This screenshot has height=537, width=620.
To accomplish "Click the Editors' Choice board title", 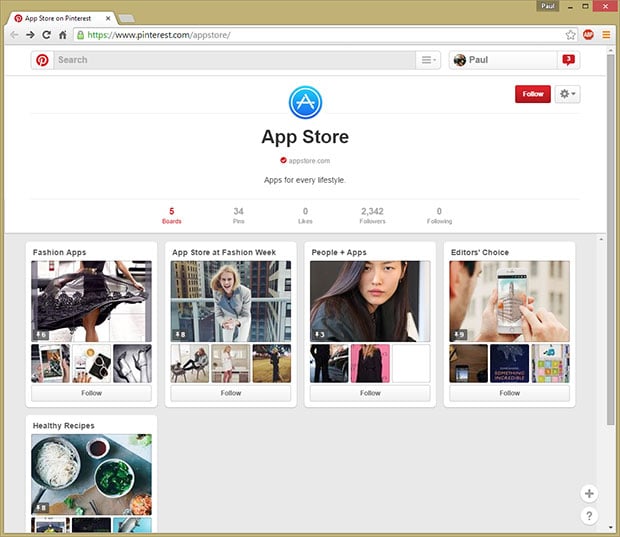I will 480,252.
